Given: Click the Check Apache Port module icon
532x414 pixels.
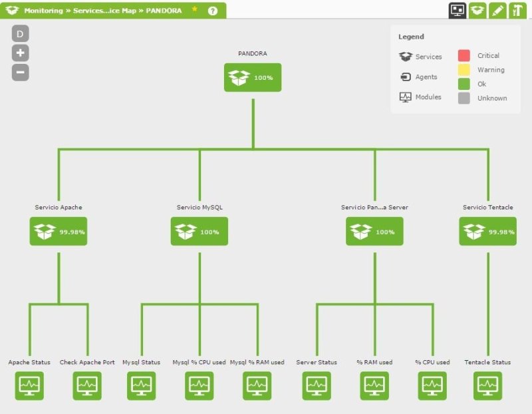Looking at the screenshot, I should click(87, 386).
